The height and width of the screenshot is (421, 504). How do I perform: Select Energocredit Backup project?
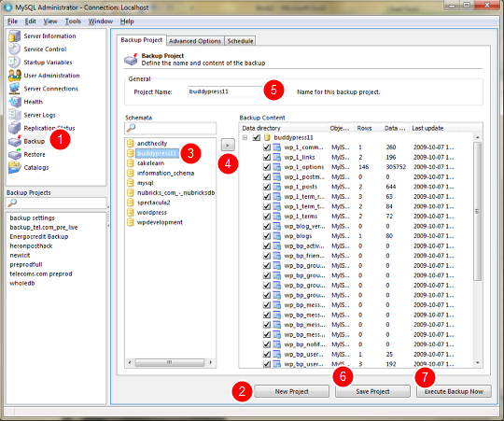tap(39, 237)
